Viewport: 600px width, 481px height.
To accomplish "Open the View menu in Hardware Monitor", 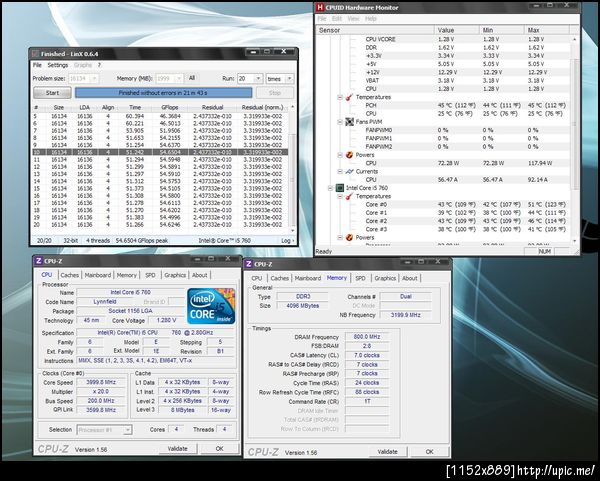I will pyautogui.click(x=353, y=19).
